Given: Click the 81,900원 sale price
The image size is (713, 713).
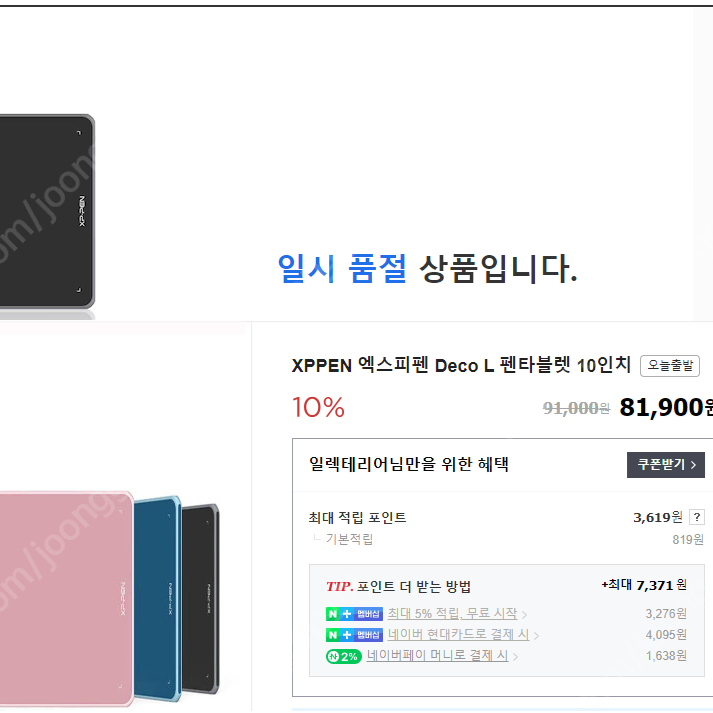Looking at the screenshot, I should (666, 407).
